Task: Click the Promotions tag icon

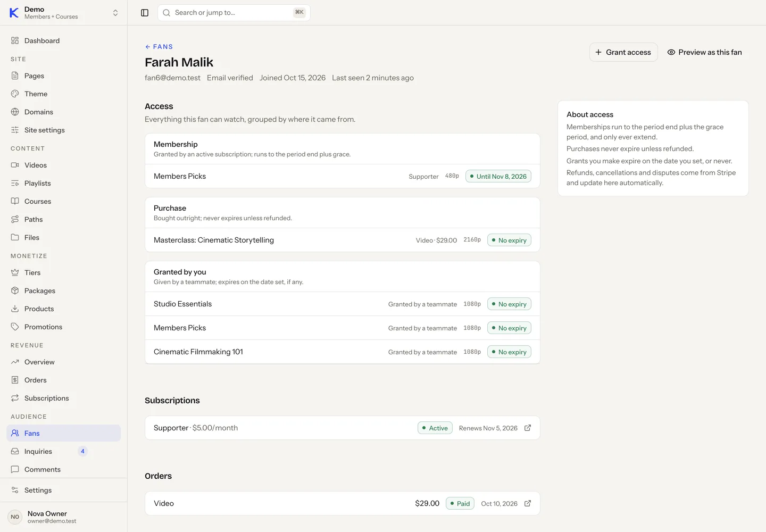Action: (15, 327)
